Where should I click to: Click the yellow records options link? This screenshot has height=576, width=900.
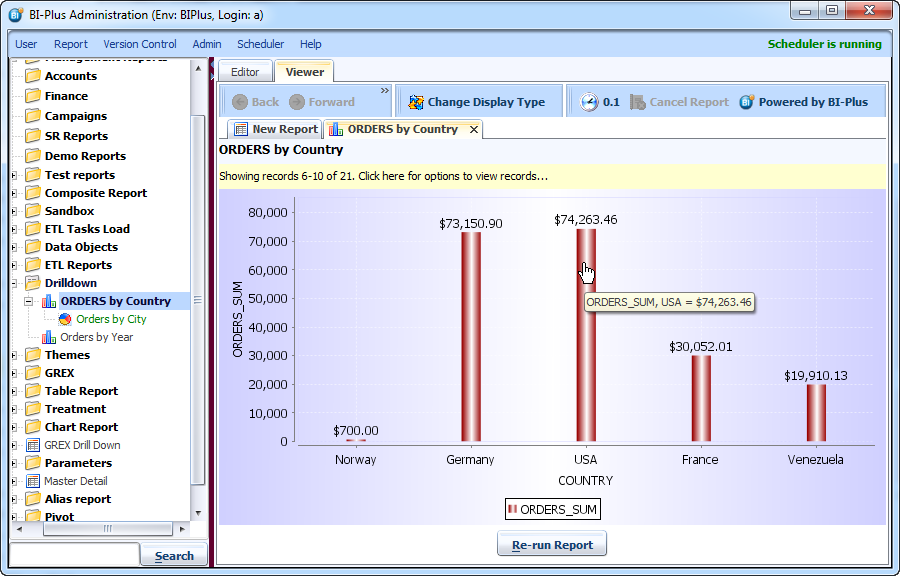(384, 176)
